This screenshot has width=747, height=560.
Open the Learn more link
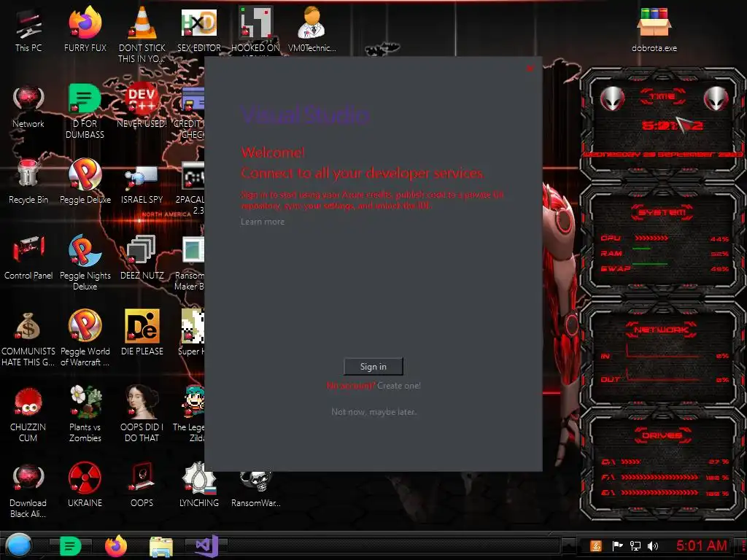click(262, 222)
